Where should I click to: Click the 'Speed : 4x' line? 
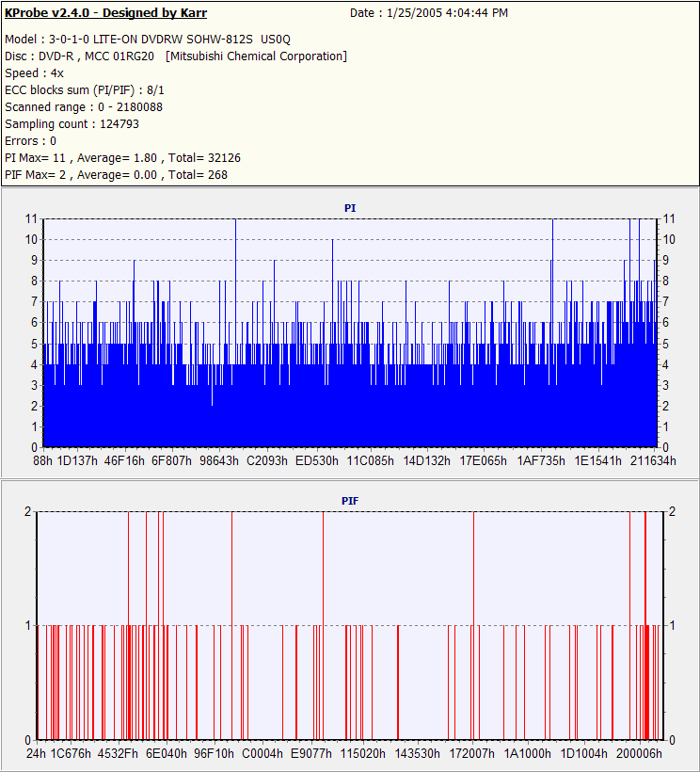(34, 73)
